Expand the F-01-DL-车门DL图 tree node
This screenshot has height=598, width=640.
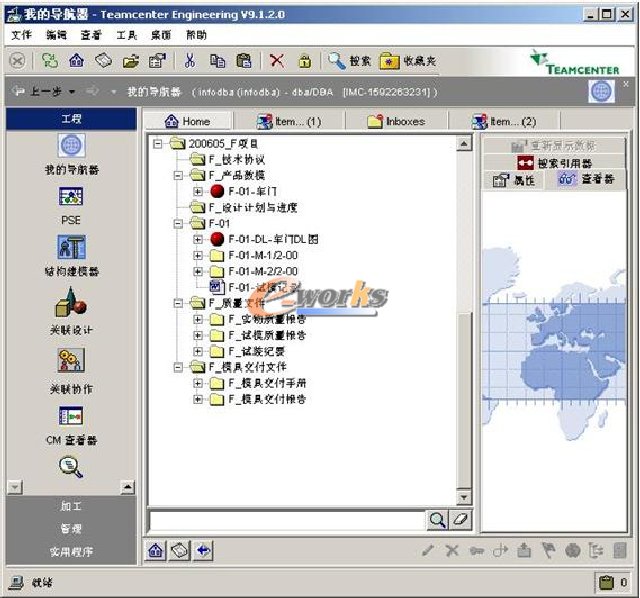pos(198,240)
